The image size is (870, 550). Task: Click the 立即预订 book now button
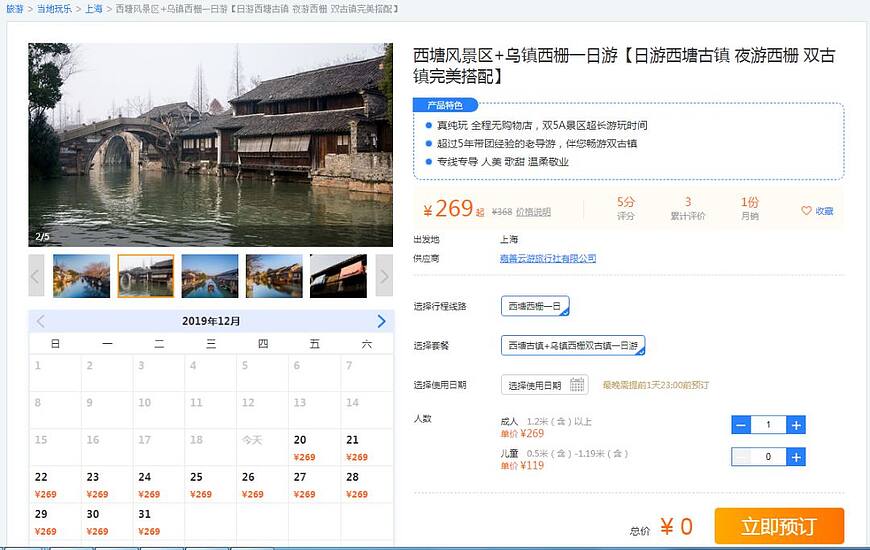pos(779,526)
